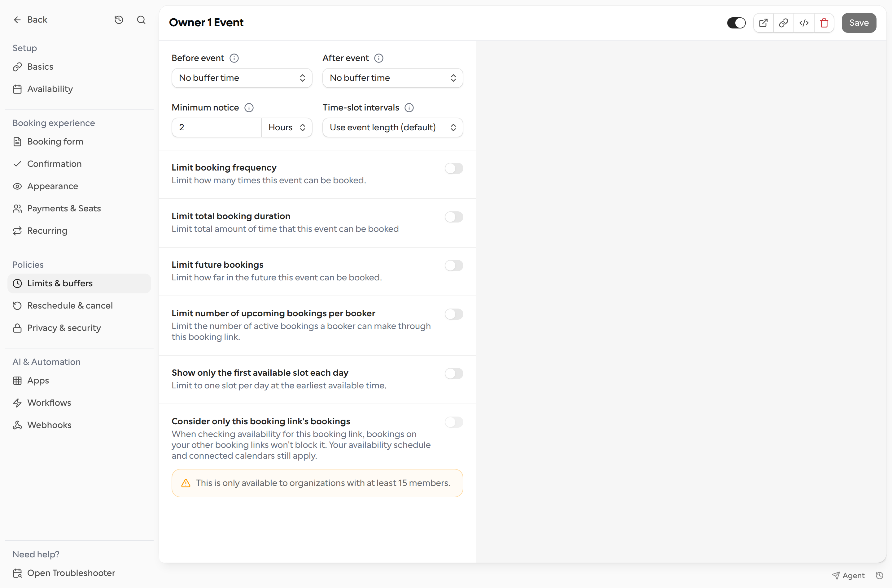The image size is (892, 588).
Task: Enable first available slot each day toggle
Action: coord(454,374)
